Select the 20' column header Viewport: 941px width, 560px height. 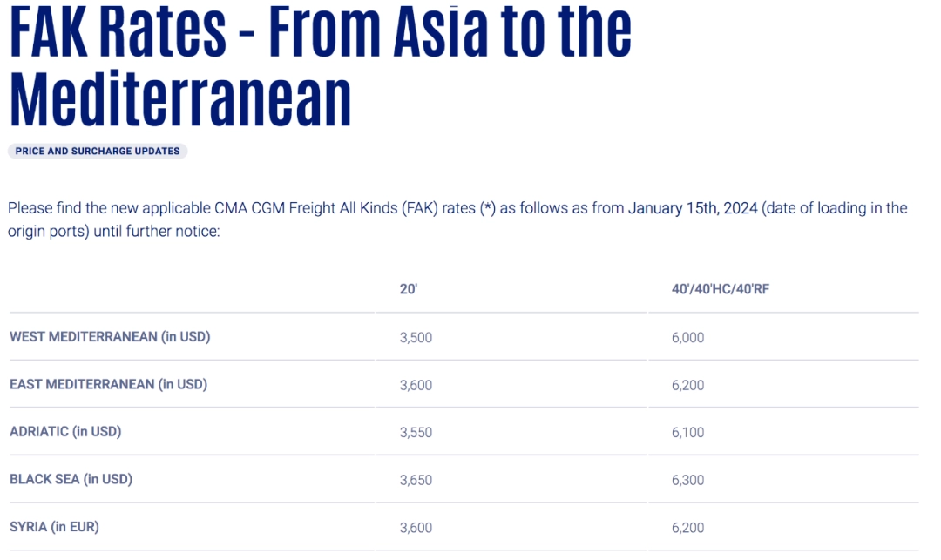tap(409, 289)
